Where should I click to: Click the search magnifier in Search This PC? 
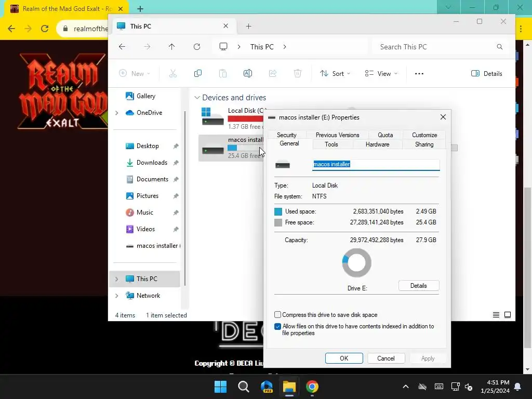499,47
